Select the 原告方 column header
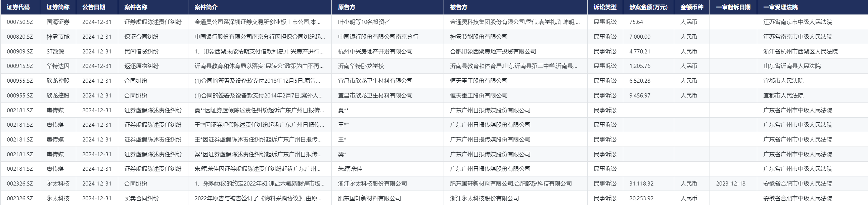The width and height of the screenshot is (868, 205). 347,7
